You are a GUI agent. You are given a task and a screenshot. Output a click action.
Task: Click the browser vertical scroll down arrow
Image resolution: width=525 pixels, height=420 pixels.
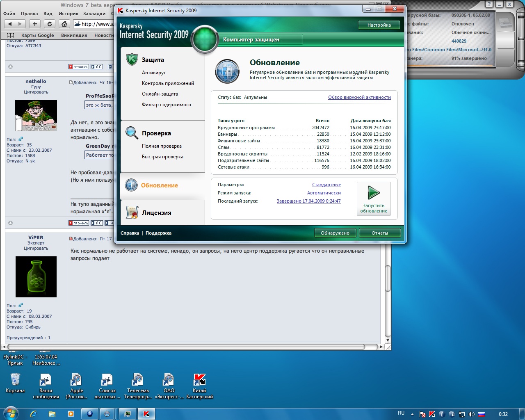tap(388, 340)
